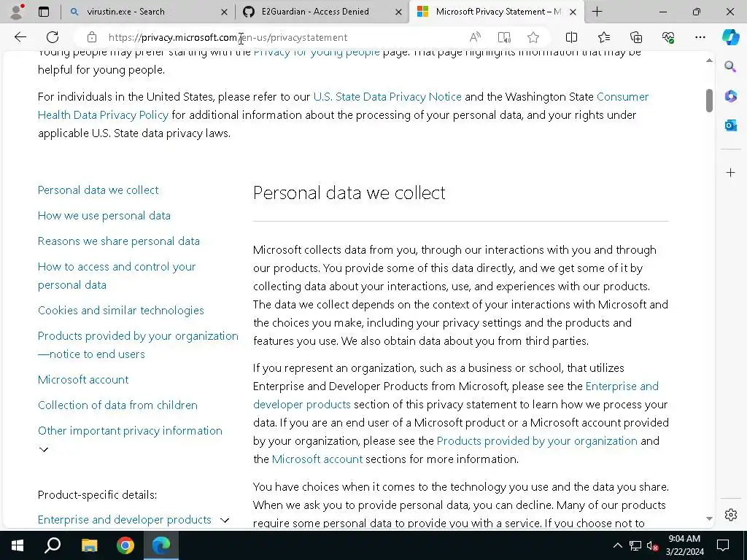
Task: Open Products provided by your organization sidebar link
Action: pos(138,345)
